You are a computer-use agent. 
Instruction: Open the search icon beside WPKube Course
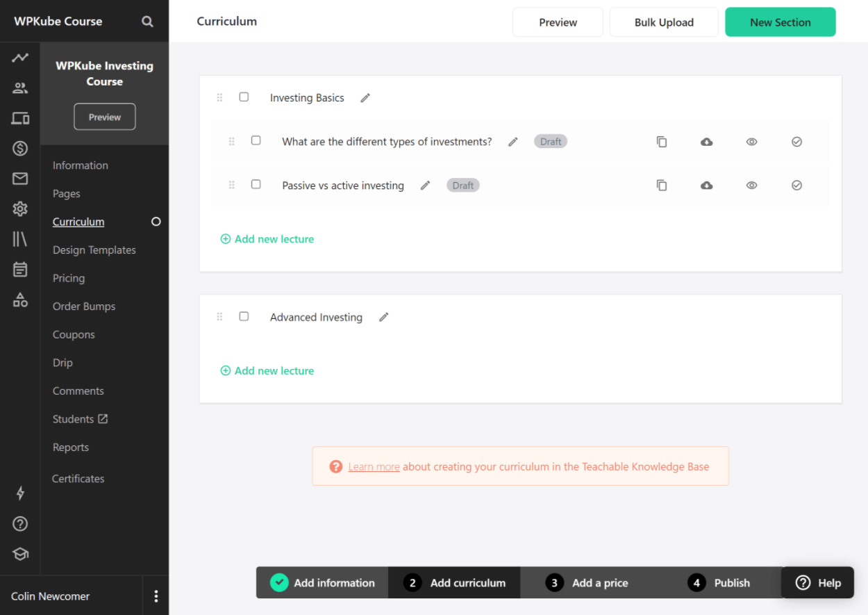click(x=147, y=22)
